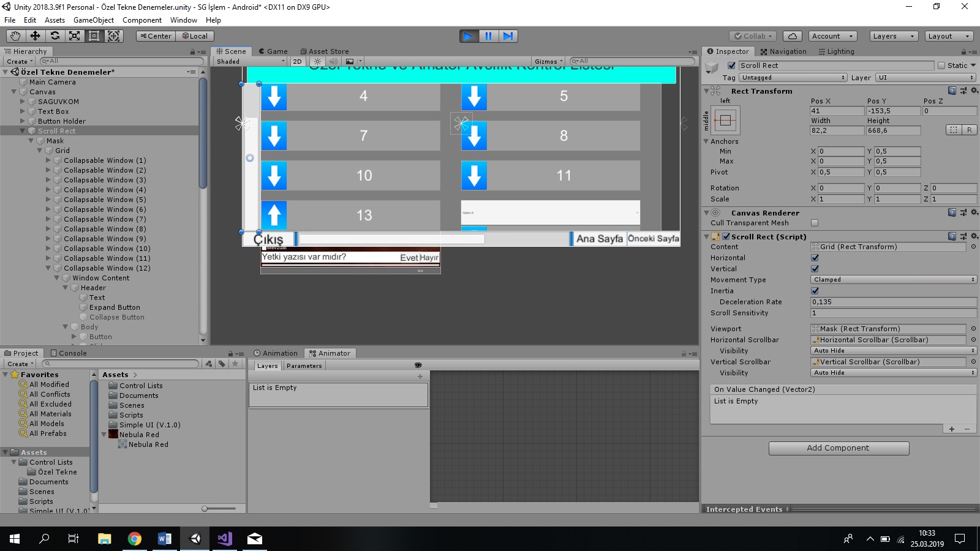Pick object for Viewport field
This screenshot has height=551, width=980.
pyautogui.click(x=973, y=329)
